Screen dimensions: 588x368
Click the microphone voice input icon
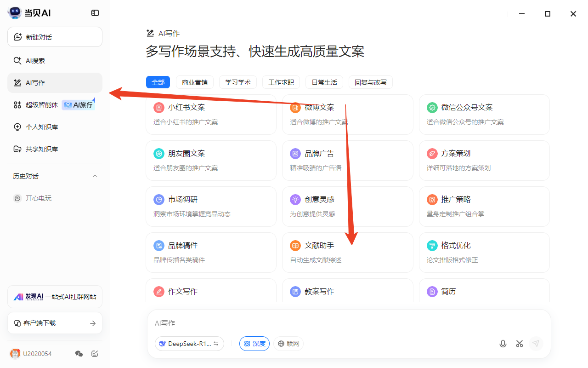tap(503, 344)
